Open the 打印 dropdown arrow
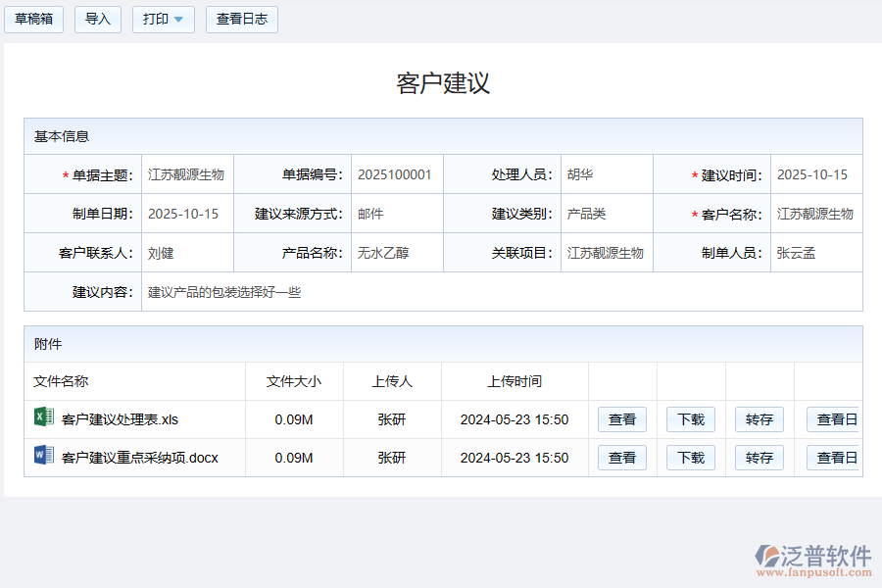 click(x=178, y=20)
